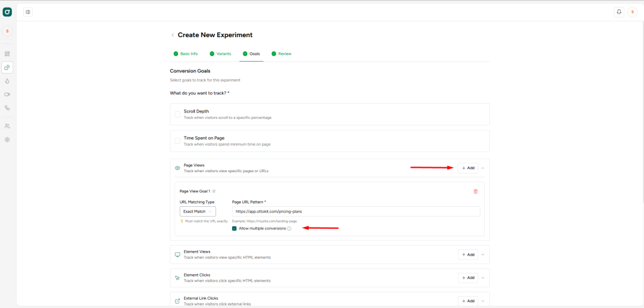The height and width of the screenshot is (308, 644).
Task: Click the external link icon beside External Link Clicks
Action: point(177,301)
